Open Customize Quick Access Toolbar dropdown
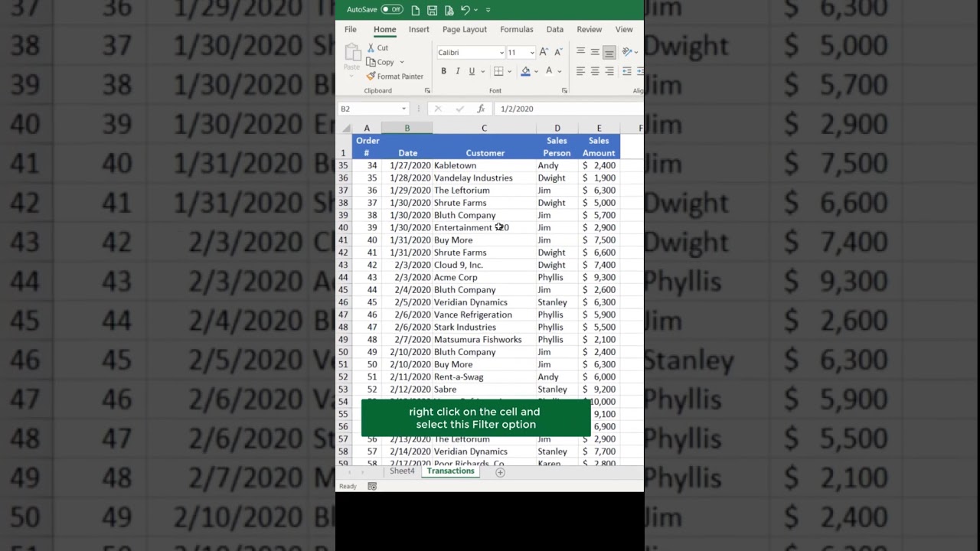980x551 pixels. pyautogui.click(x=488, y=10)
